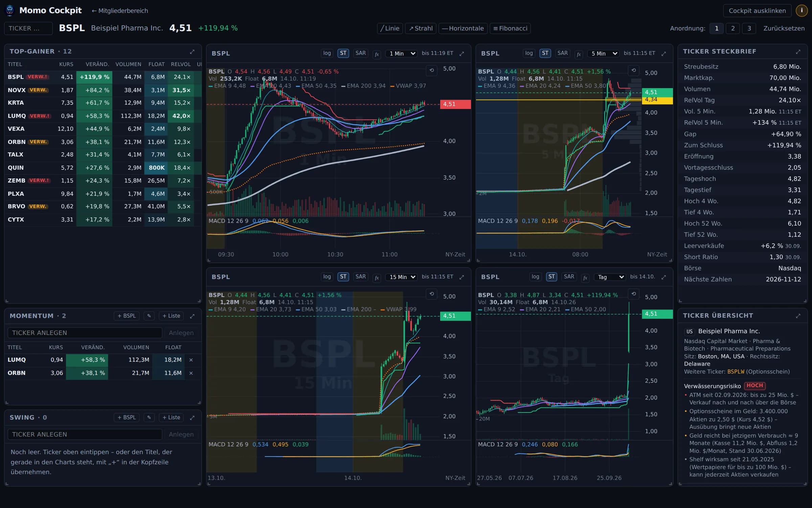Viewport: 812px width, 508px height.
Task: Toggle SAR indicator on 15 Min chart
Action: [361, 277]
